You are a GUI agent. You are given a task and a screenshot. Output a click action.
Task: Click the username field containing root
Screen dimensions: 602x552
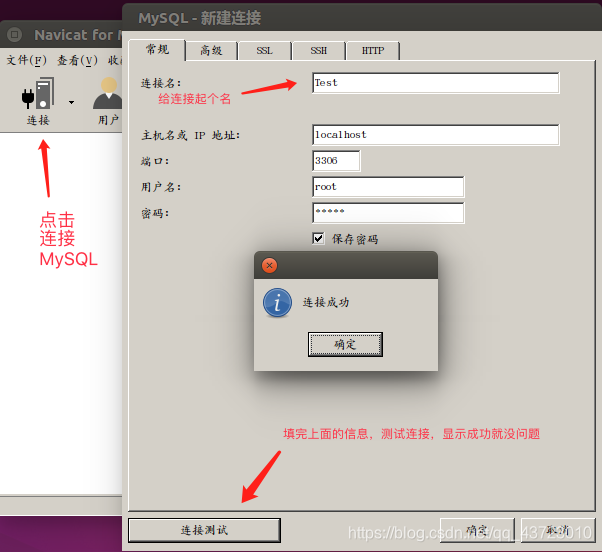[388, 187]
